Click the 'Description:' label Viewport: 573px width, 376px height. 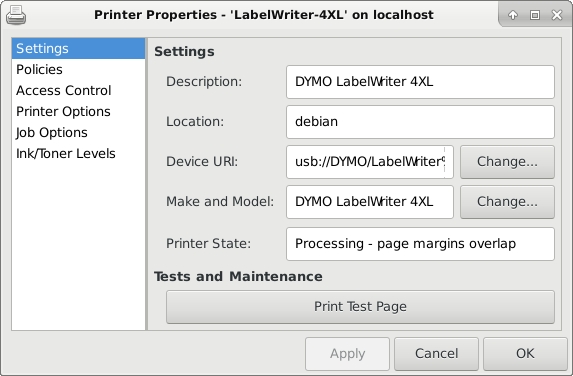tap(204, 81)
